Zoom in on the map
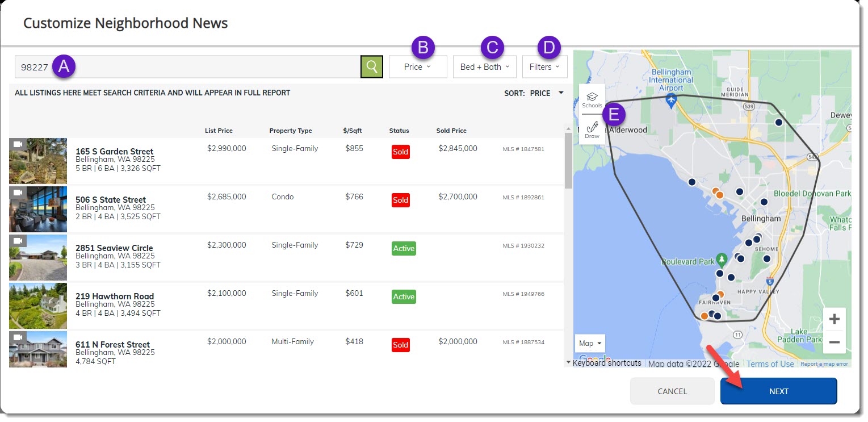 pos(834,319)
